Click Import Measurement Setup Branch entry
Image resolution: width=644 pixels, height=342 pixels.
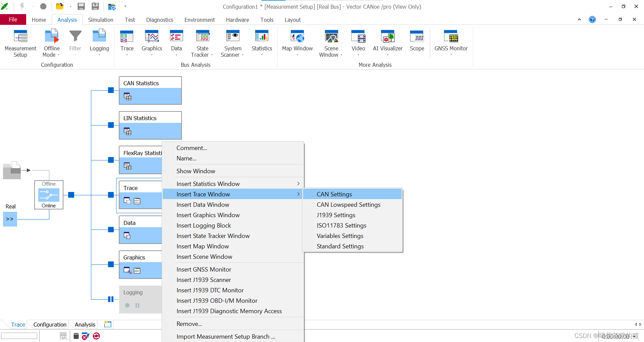[233, 336]
